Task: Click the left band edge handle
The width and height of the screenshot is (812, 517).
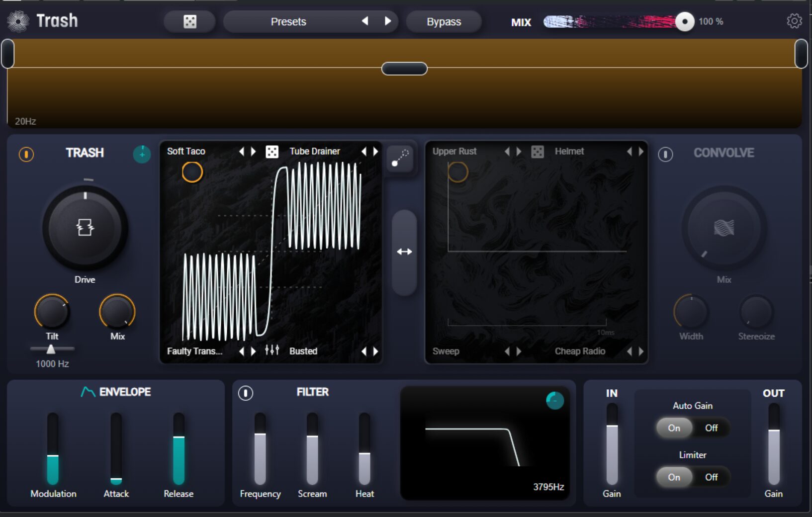Action: pyautogui.click(x=7, y=54)
